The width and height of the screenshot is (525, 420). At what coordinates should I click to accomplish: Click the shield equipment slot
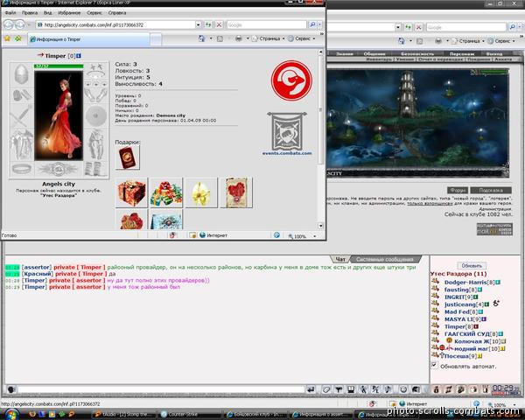[96, 115]
